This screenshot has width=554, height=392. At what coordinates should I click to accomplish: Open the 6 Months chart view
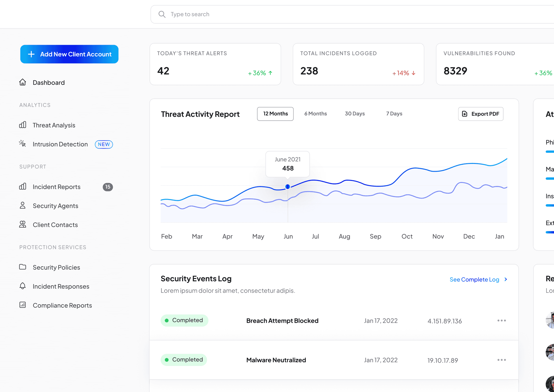click(x=316, y=113)
